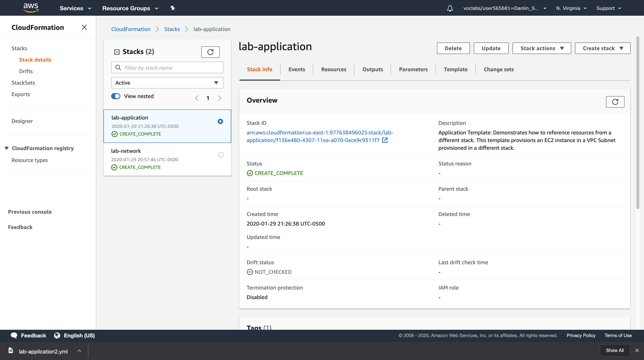Screen dimensions: 644x360
Task: Open the Active status filter dropdown
Action: (167, 83)
